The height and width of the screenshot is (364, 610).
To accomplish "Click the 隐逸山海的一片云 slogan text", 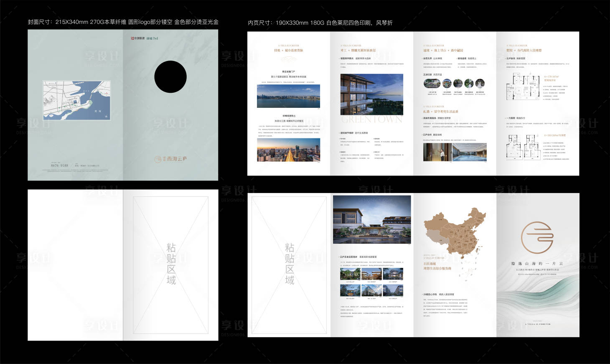I will [537, 264].
